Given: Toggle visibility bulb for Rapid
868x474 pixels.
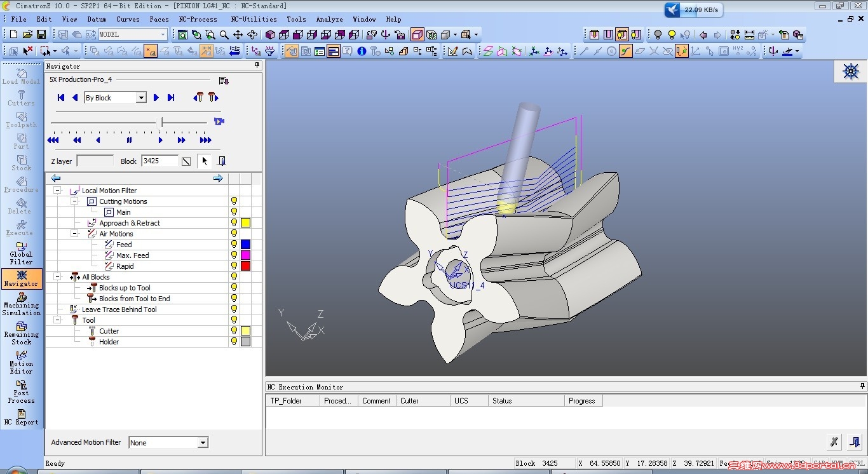Looking at the screenshot, I should click(x=234, y=266).
